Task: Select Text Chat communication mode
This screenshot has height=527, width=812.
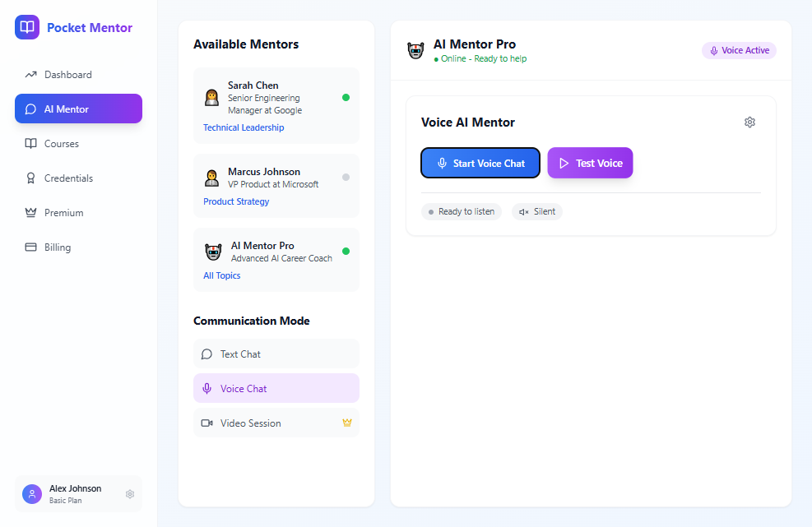Action: click(x=276, y=354)
